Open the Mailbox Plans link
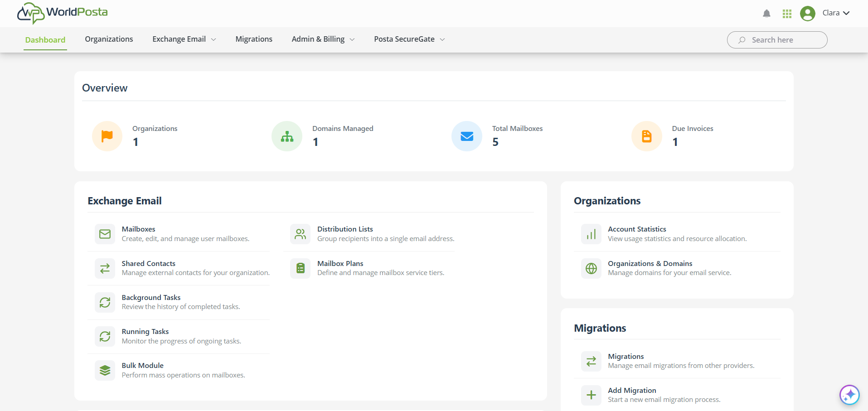The image size is (868, 411). click(340, 264)
